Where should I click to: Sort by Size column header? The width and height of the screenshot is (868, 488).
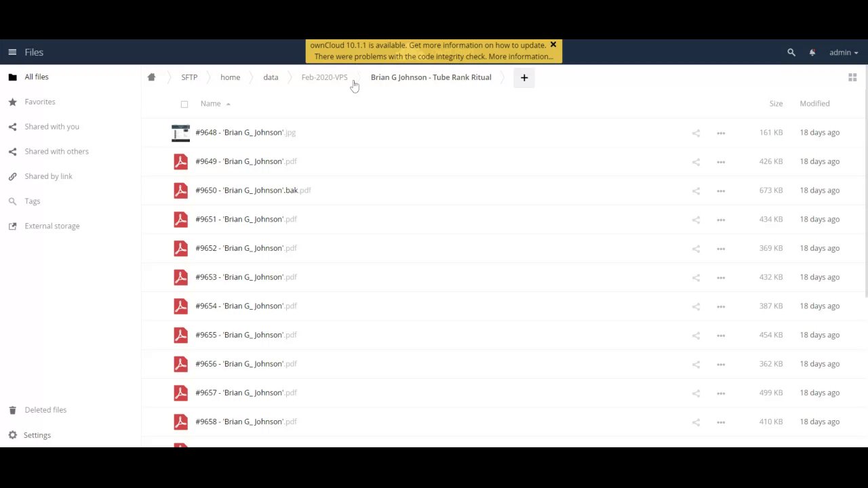pos(776,104)
